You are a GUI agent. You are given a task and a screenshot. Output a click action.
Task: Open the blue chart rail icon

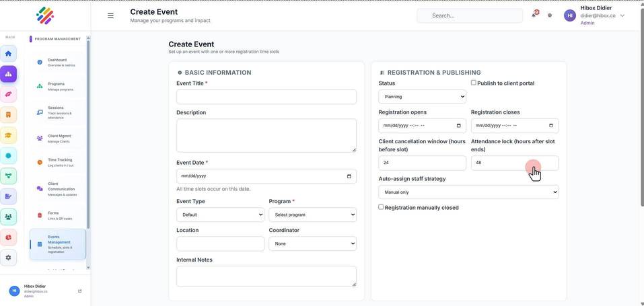[x=8, y=196]
